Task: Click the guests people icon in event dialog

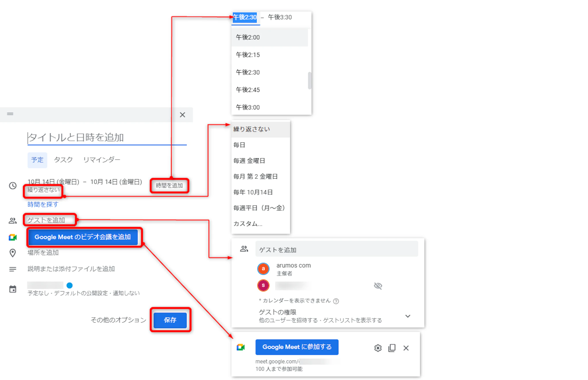Action: pyautogui.click(x=13, y=221)
